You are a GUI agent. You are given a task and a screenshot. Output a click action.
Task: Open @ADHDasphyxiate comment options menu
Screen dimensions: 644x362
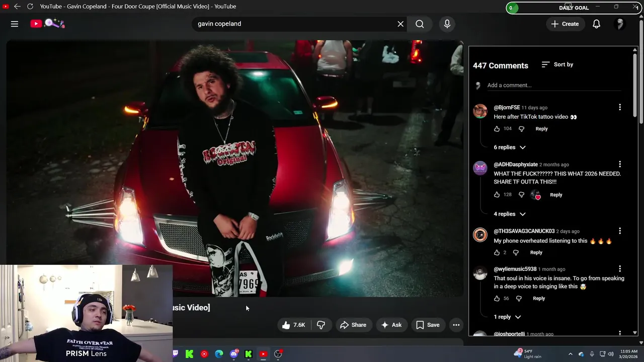[620, 164]
